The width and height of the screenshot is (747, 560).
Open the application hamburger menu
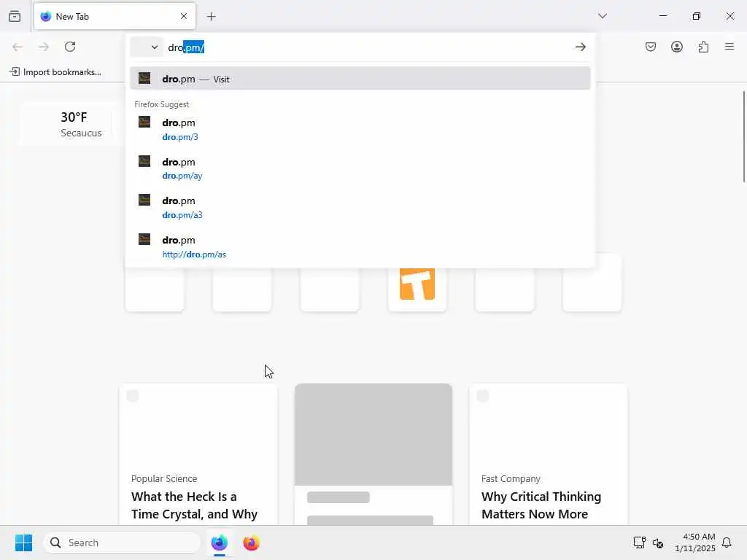point(729,47)
